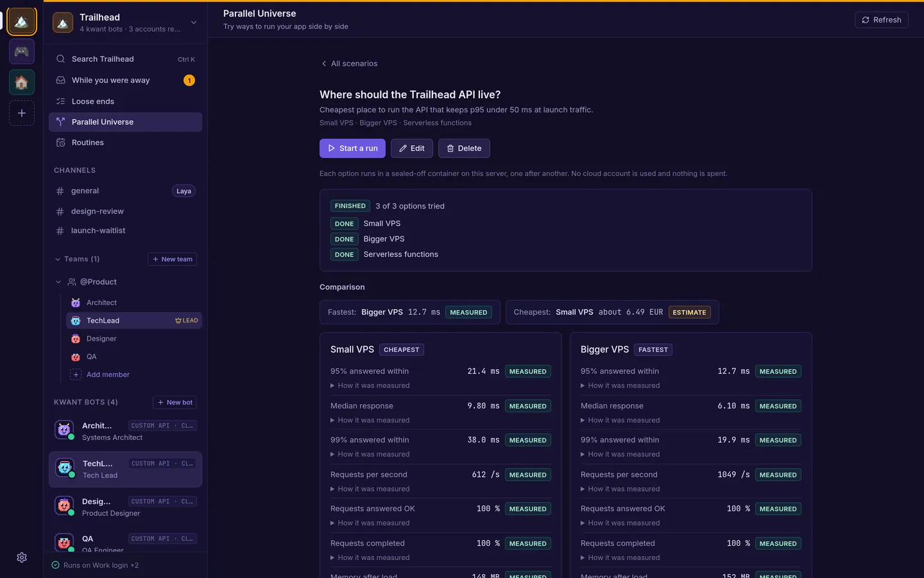This screenshot has width=924, height=578.
Task: Open Loose ends
Action: click(125, 101)
